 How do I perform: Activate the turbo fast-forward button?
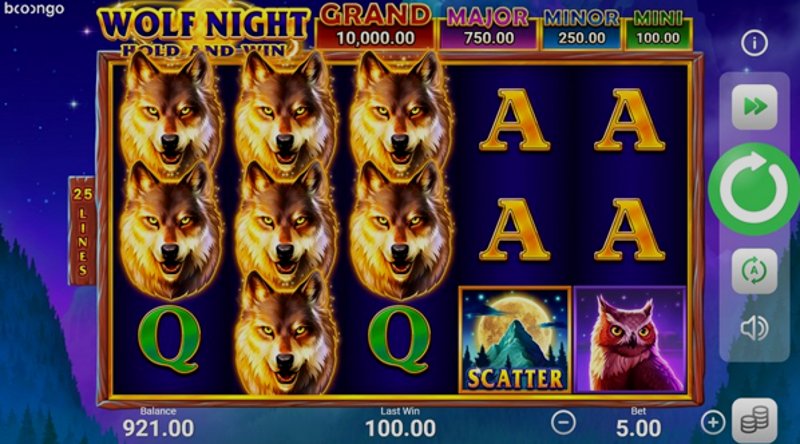(755, 107)
